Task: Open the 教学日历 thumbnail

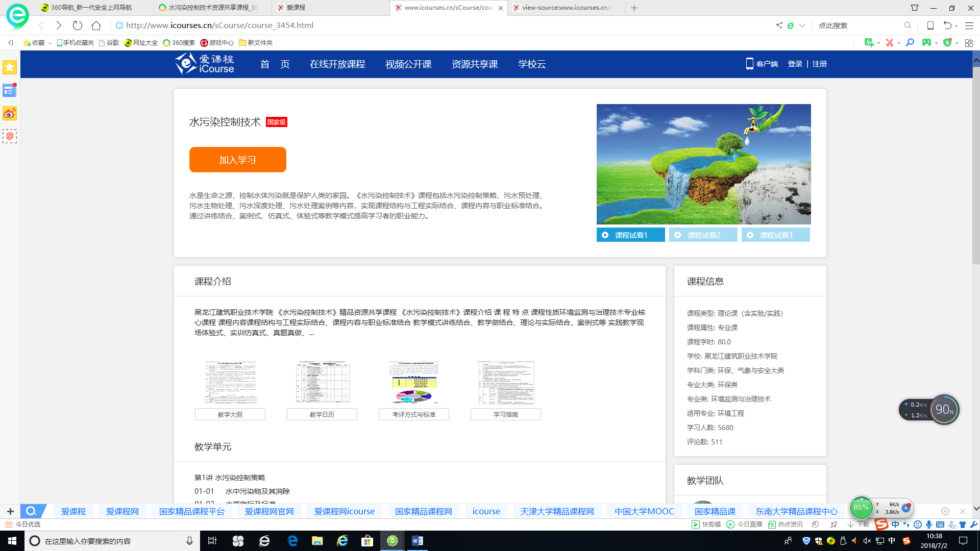Action: point(322,383)
